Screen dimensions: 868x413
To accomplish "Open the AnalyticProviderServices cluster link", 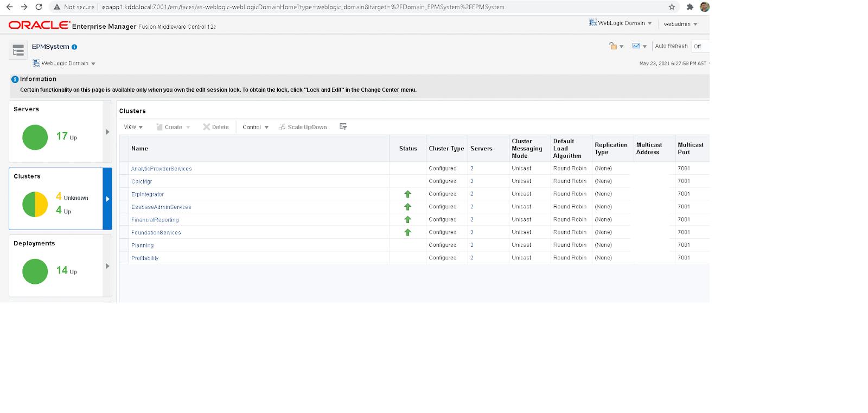I will point(161,169).
